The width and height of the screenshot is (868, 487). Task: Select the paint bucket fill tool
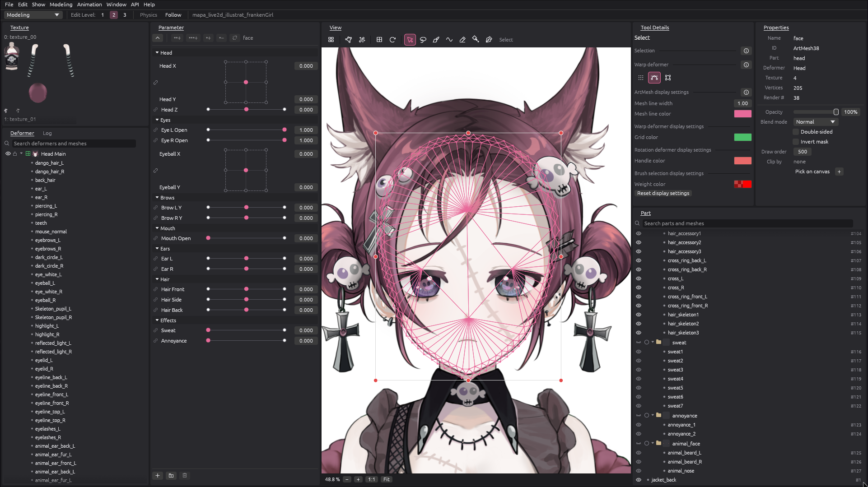coord(476,40)
